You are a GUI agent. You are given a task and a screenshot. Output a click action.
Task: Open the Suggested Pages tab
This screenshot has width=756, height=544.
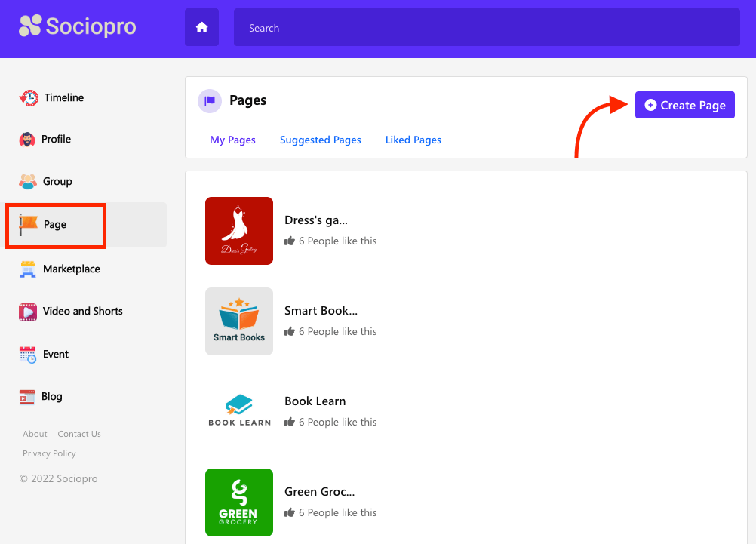coord(320,140)
